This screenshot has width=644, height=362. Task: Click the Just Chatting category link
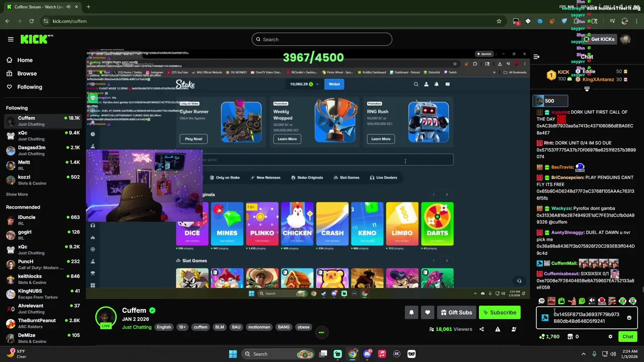[136, 327]
